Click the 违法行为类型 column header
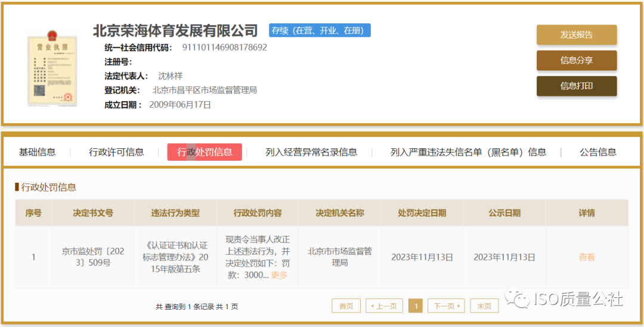 pyautogui.click(x=175, y=213)
